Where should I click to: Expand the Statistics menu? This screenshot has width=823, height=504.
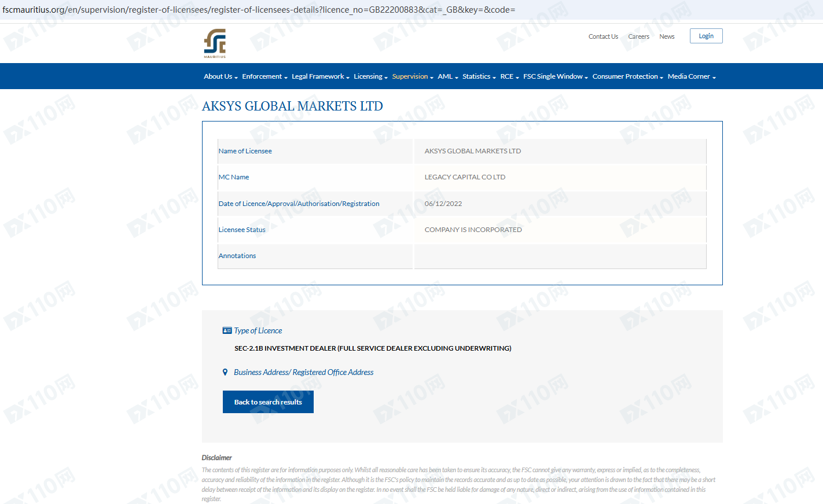click(x=479, y=76)
